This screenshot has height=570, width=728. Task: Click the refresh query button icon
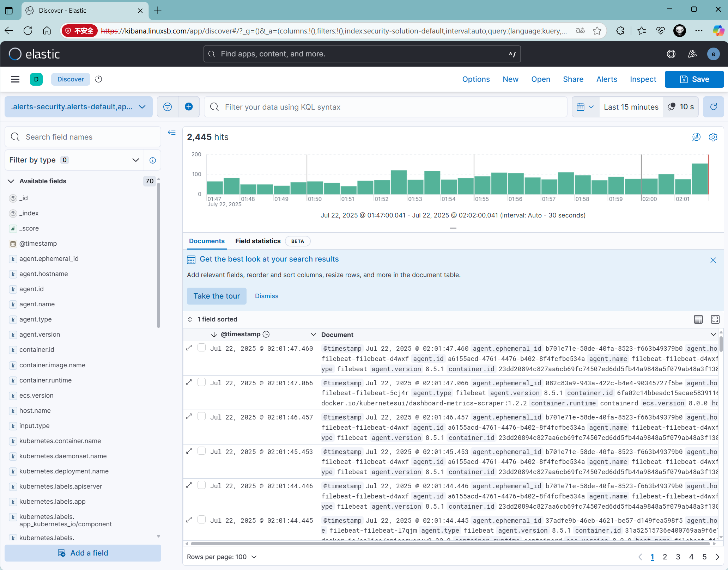(713, 107)
